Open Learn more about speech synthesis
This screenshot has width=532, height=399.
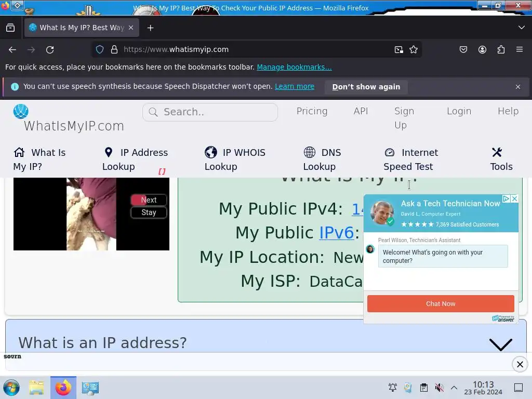[x=295, y=87]
